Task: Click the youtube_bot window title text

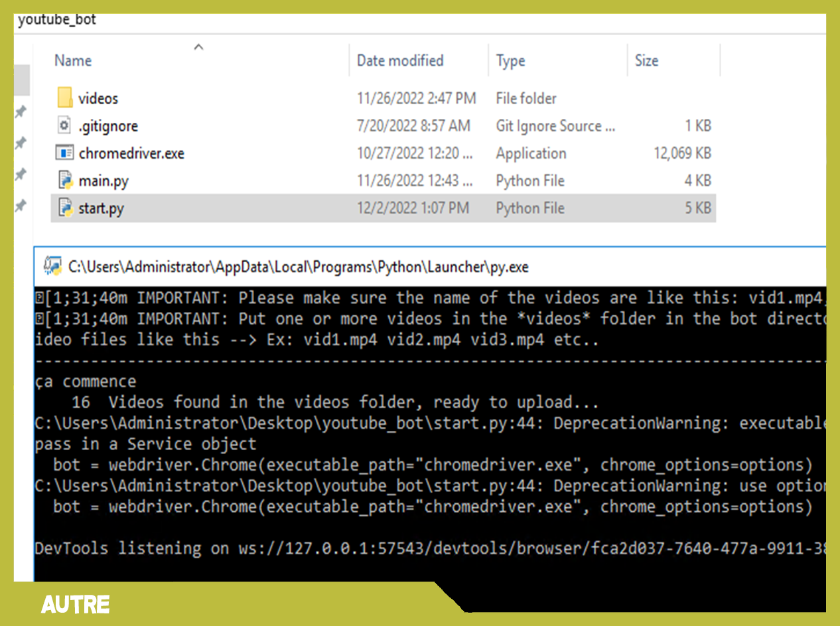Action: click(x=57, y=20)
